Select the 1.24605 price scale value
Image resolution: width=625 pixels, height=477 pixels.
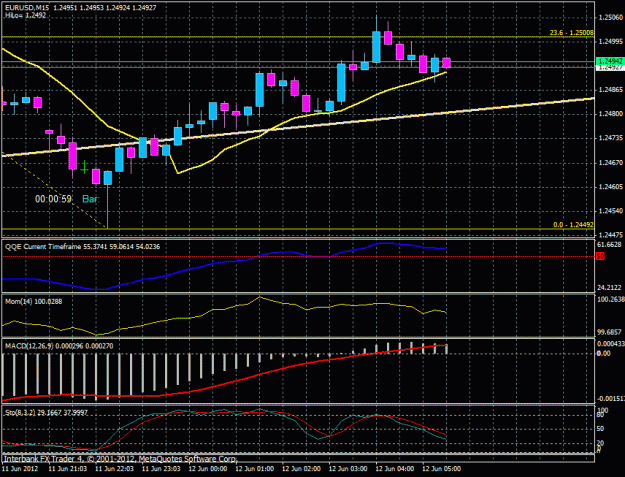[x=611, y=187]
